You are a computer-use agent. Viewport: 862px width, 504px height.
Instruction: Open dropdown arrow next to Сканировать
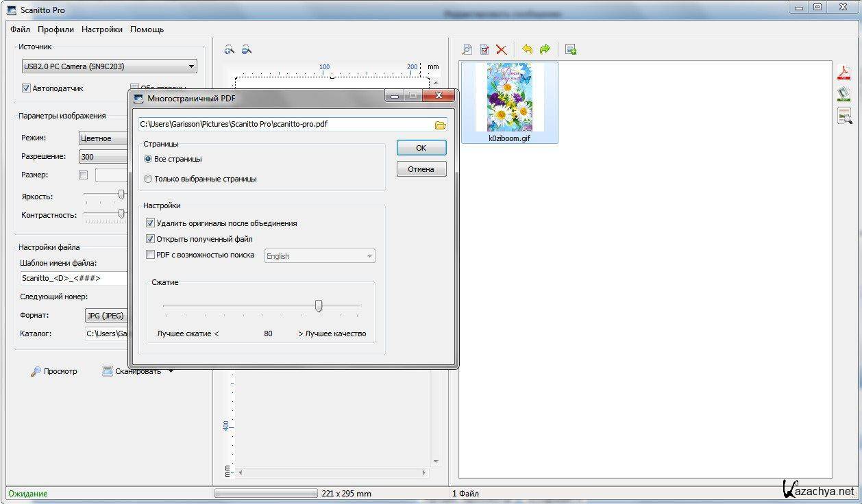point(171,371)
